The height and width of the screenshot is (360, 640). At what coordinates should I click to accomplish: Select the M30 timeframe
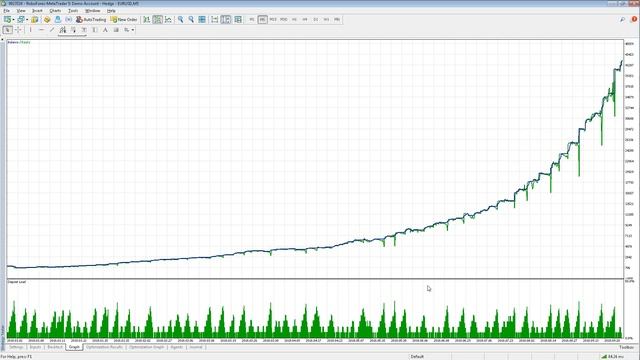click(284, 19)
